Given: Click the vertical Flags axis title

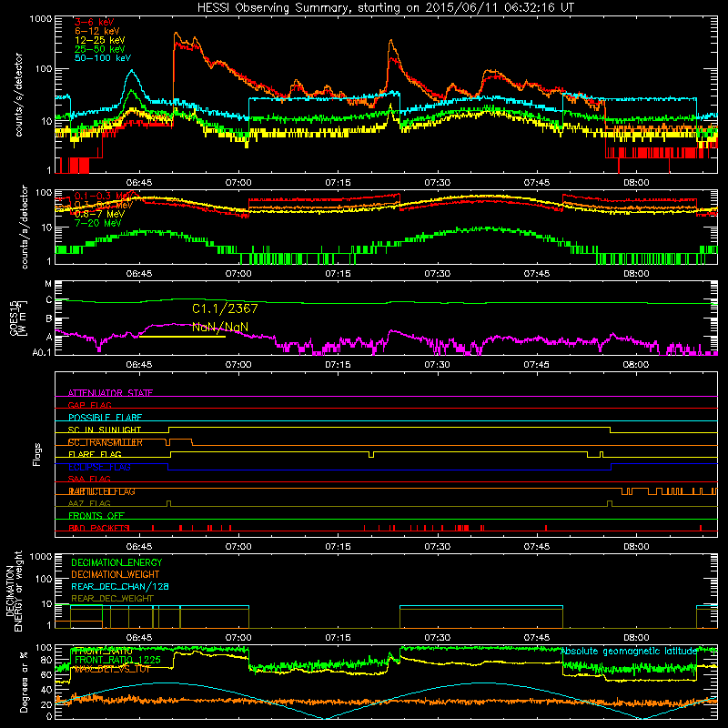Looking at the screenshot, I should 37,454.
